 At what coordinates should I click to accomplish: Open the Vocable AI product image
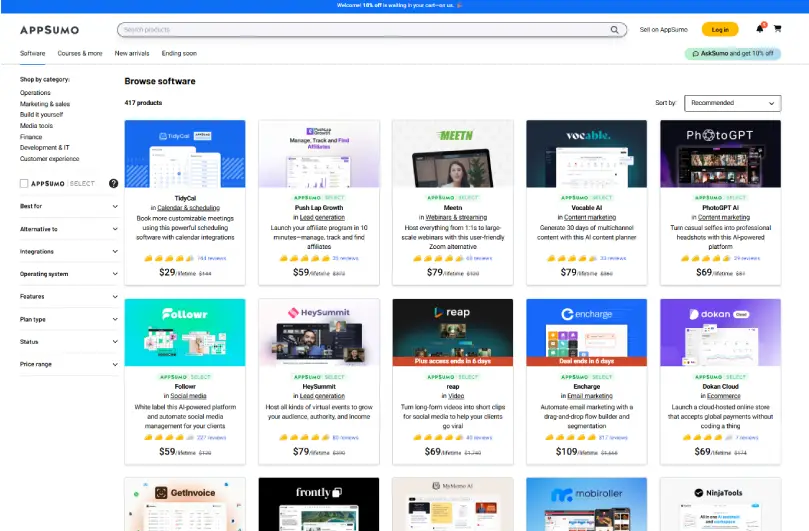point(587,154)
